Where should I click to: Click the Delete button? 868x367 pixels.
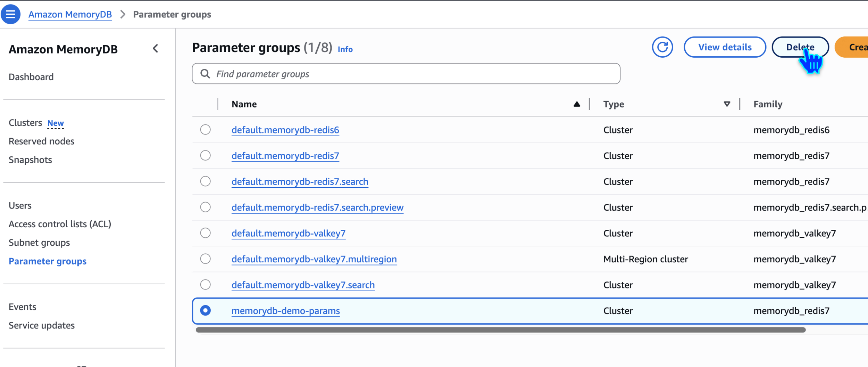pyautogui.click(x=800, y=47)
